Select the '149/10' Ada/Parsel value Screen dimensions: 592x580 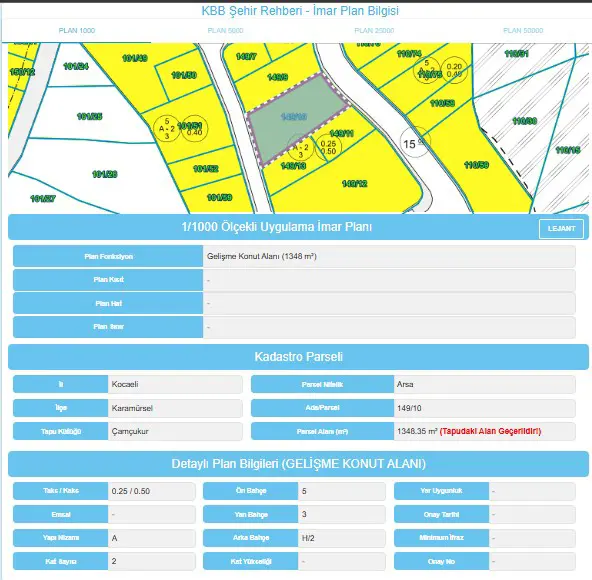(409, 408)
